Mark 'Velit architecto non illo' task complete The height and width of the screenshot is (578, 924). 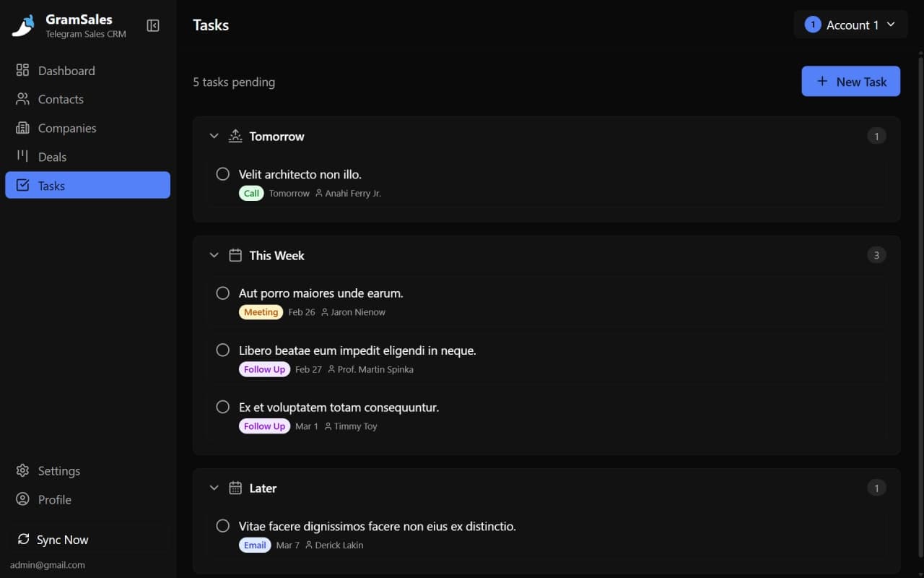222,173
